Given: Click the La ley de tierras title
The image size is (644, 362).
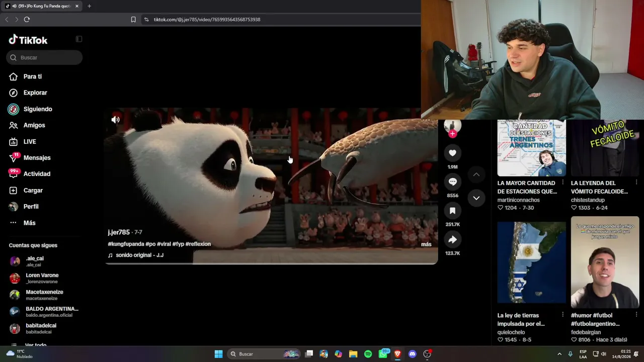Looking at the screenshot, I should [x=521, y=320].
